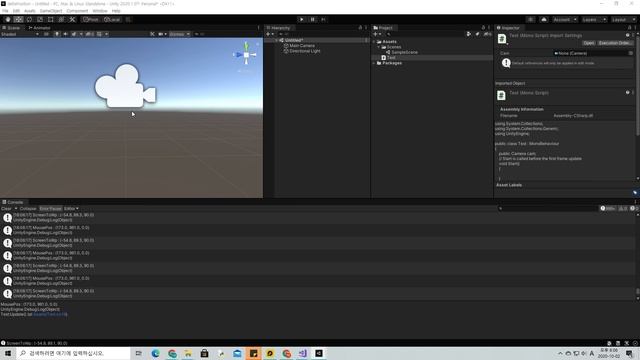
Task: Collapse the Untitled scene in Hierarchy
Action: tap(277, 40)
